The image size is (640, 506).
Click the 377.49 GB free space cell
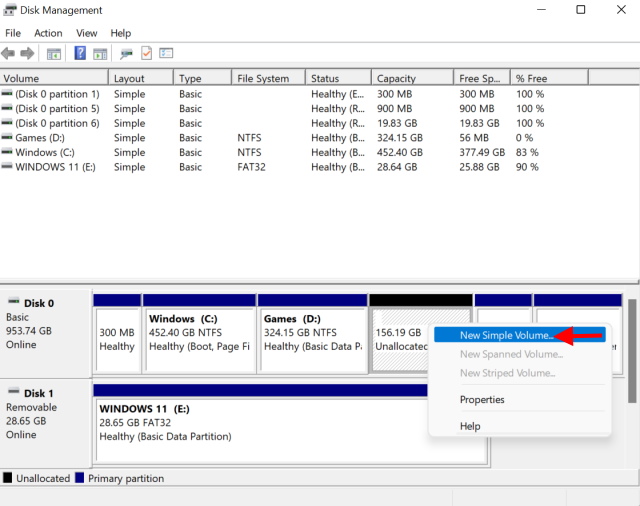[482, 152]
